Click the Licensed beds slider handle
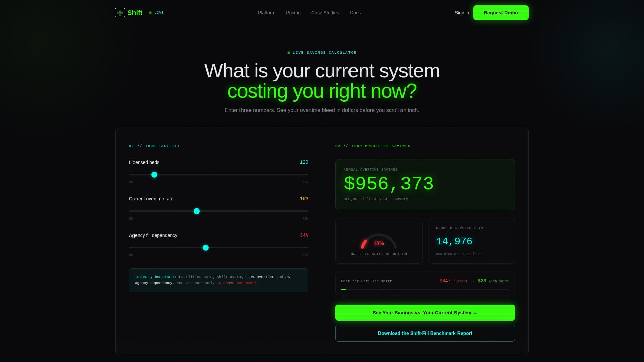 [154, 175]
